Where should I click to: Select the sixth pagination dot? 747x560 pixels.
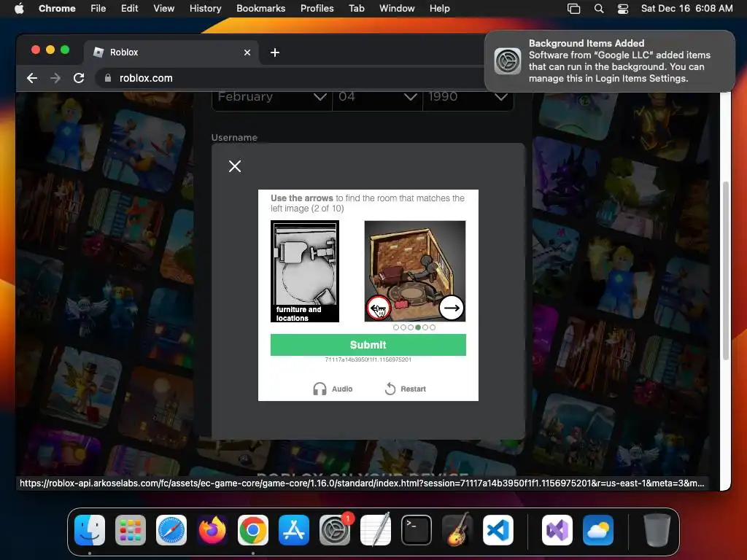433,327
